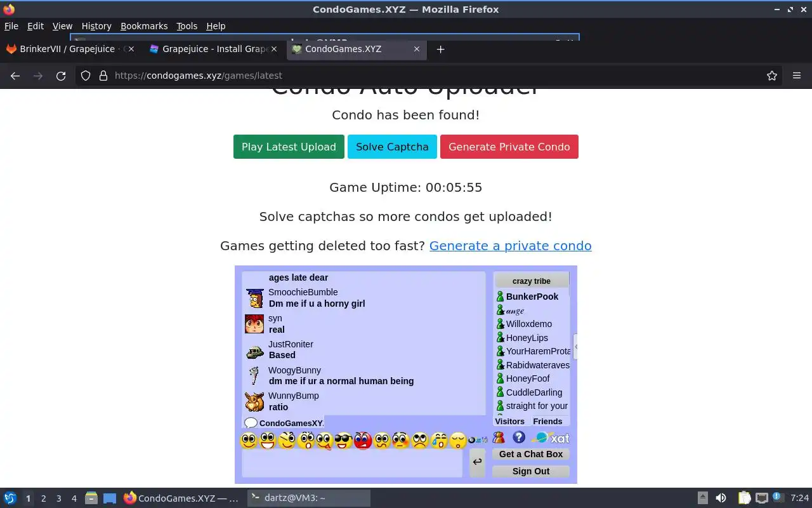Switch to BrinkerVII / Grapejuice tab
This screenshot has height=508, width=812.
tap(72, 49)
